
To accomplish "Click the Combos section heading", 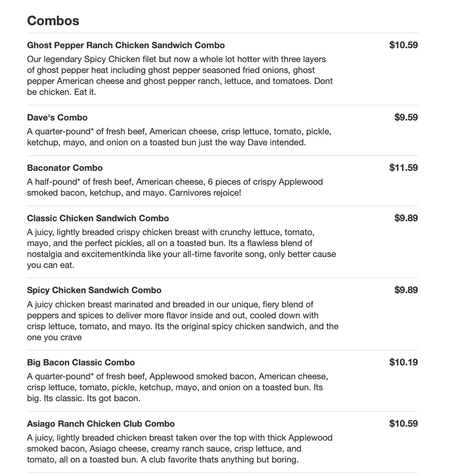I will click(53, 20).
